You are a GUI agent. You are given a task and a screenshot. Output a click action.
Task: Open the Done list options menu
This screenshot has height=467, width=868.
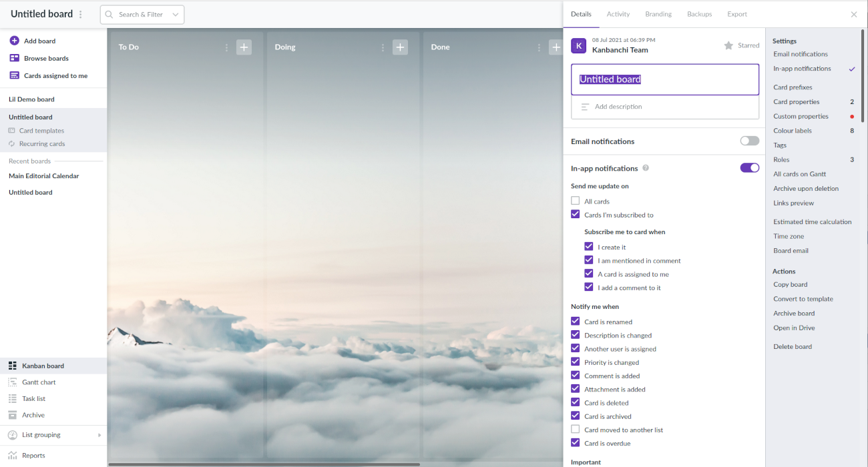coord(539,47)
